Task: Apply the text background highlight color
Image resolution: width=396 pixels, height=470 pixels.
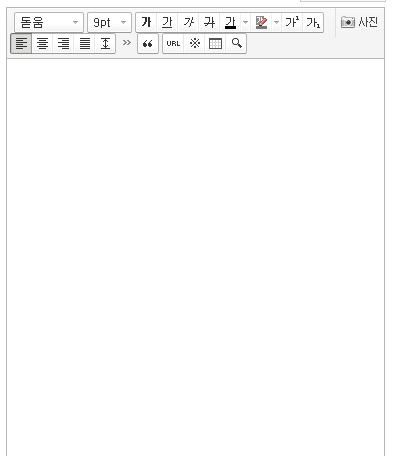Action: [x=261, y=23]
